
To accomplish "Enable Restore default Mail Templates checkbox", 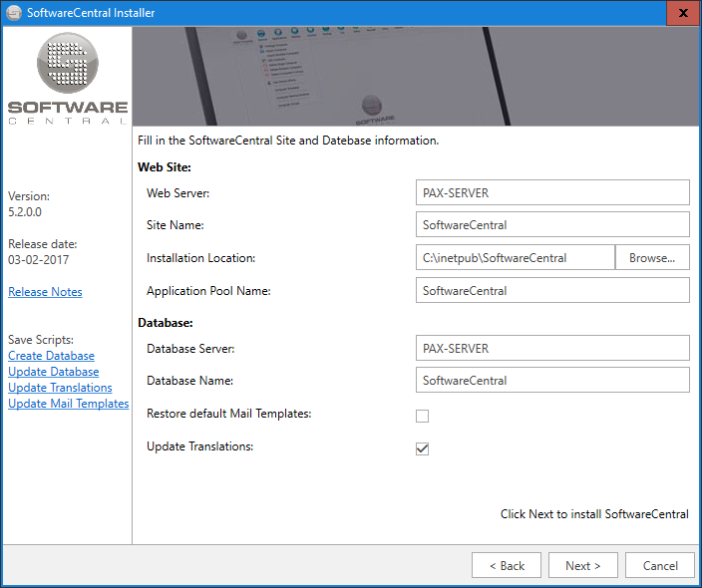I will [422, 416].
